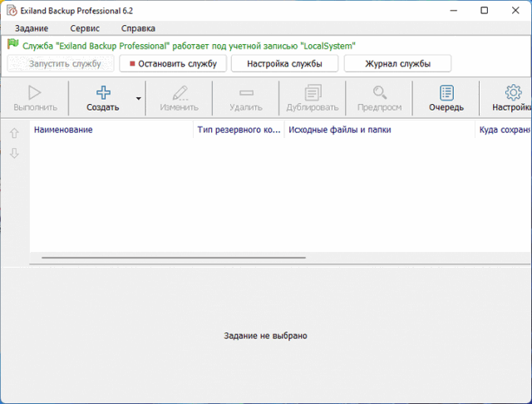The width and height of the screenshot is (532, 404).
Task: Move task up with arrow
Action: 14,133
